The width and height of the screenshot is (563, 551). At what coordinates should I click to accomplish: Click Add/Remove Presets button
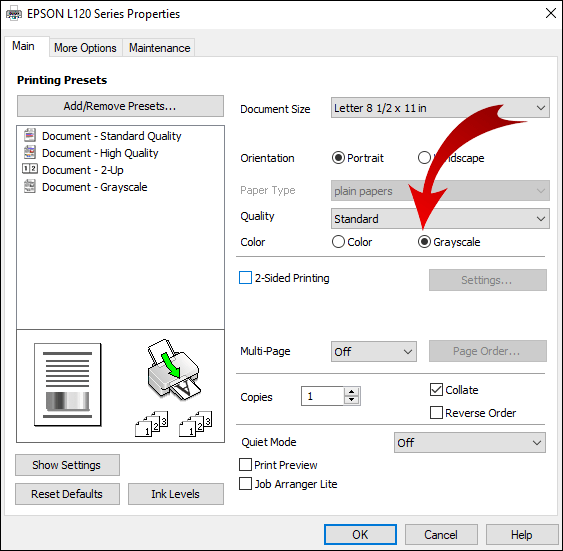coord(120,106)
